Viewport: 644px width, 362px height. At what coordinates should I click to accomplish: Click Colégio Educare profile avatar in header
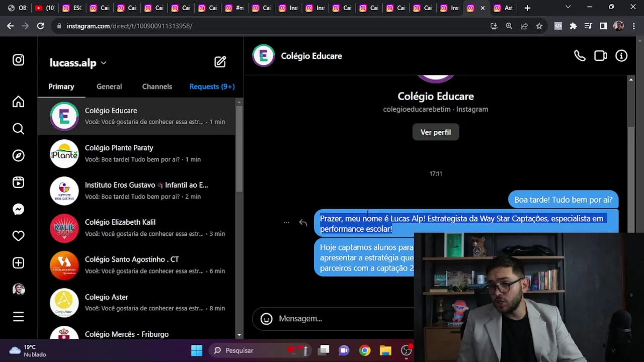pos(263,56)
